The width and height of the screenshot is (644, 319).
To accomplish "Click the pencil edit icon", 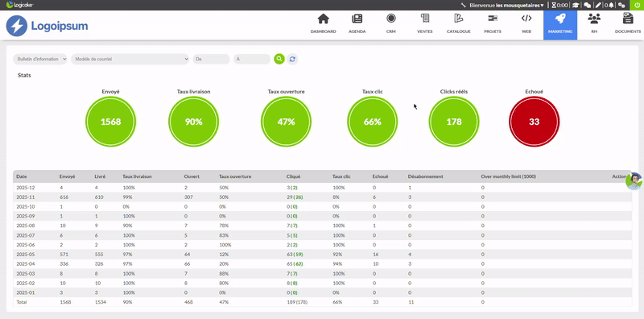I will (x=598, y=6).
